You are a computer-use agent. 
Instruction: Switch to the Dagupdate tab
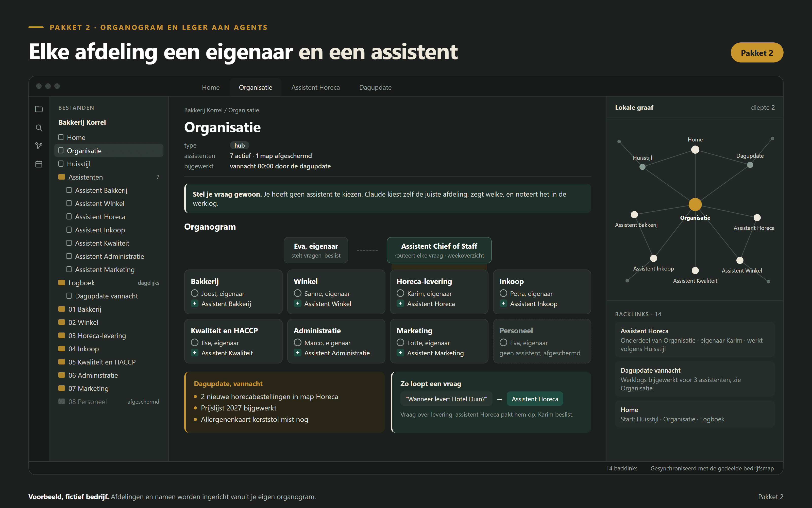tap(375, 87)
